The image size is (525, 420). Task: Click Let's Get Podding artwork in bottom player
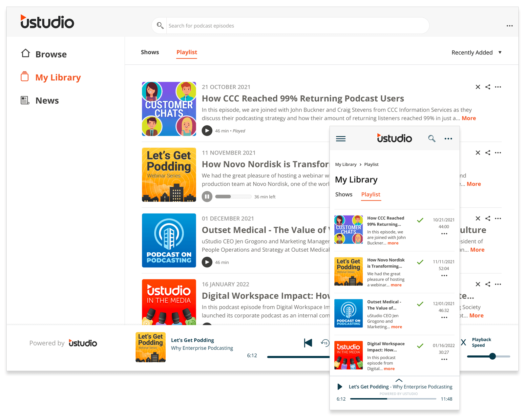pyautogui.click(x=151, y=347)
